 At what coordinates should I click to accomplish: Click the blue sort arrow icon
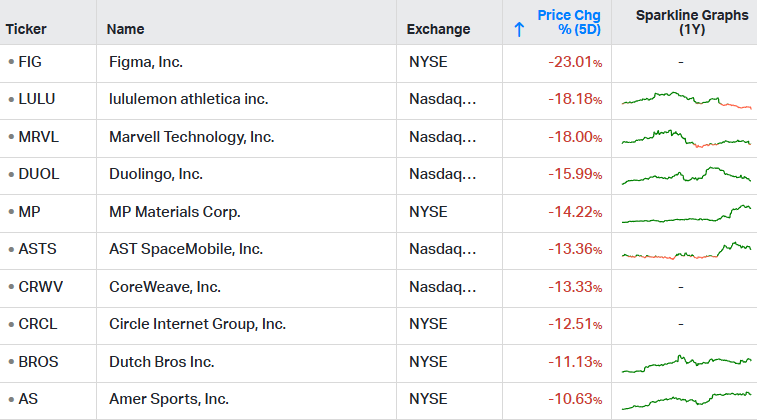click(519, 29)
